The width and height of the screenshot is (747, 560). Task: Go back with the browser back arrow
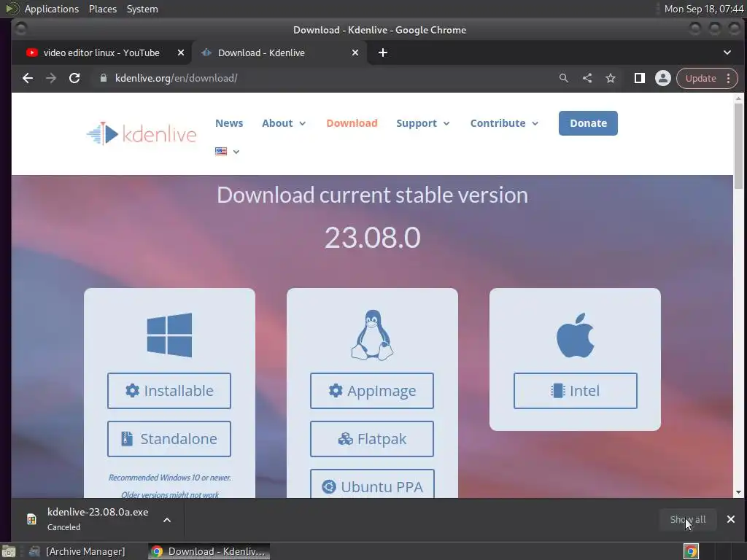tap(28, 78)
